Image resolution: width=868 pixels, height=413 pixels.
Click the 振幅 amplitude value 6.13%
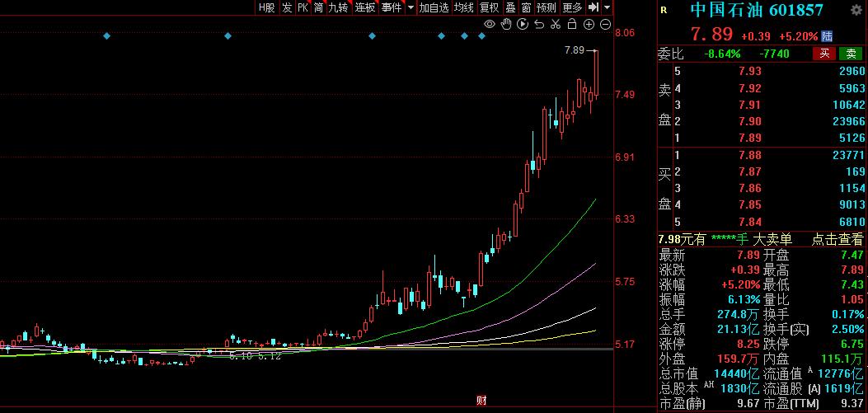[744, 299]
